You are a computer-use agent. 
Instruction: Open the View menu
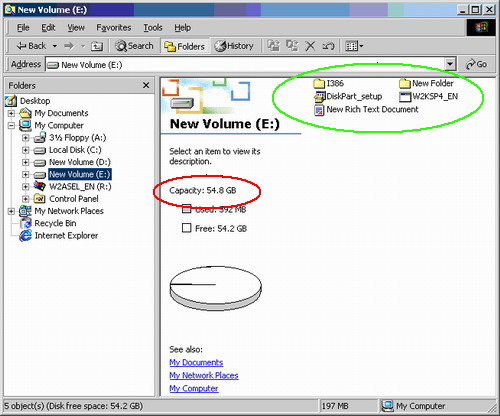pos(76,28)
